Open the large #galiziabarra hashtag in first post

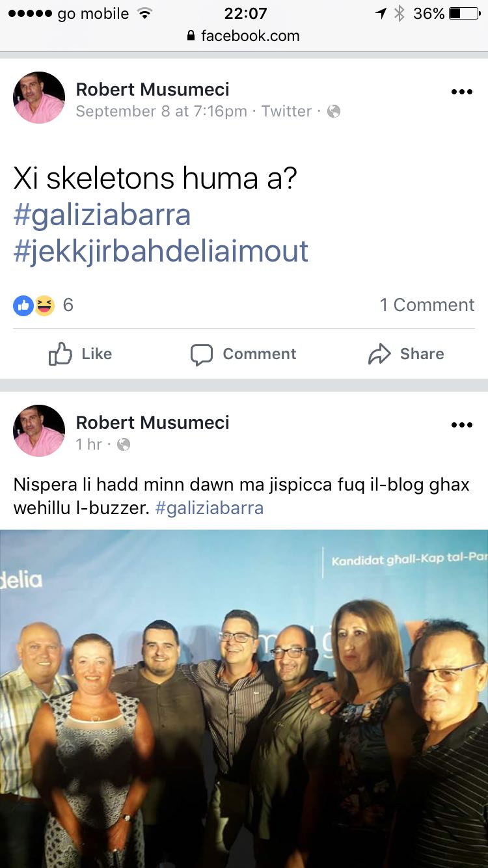point(102,215)
